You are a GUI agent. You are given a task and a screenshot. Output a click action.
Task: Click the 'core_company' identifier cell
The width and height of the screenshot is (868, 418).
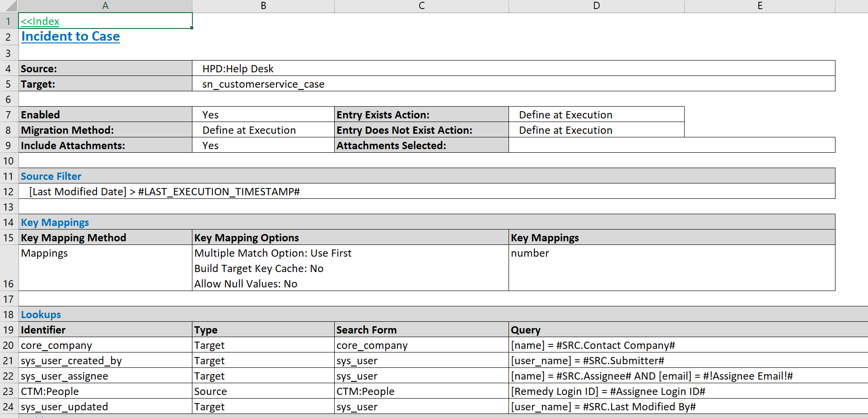coord(105,345)
